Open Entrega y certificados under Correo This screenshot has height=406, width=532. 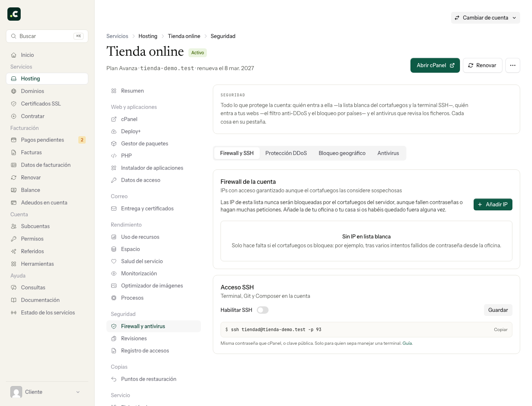point(154,209)
